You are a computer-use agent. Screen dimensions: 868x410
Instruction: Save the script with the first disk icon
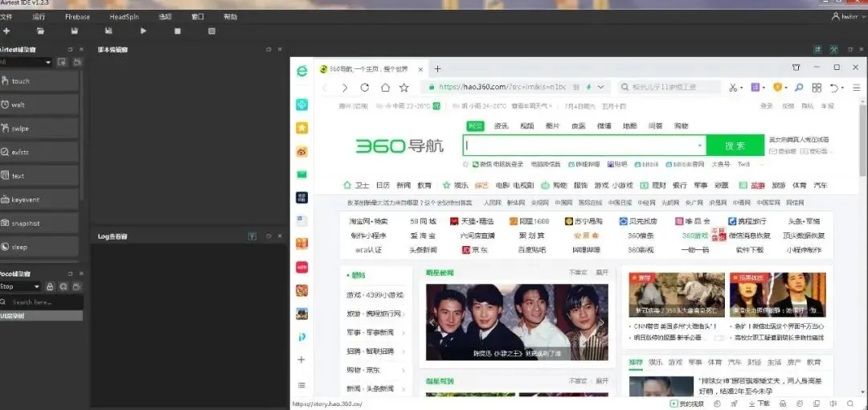point(75,31)
